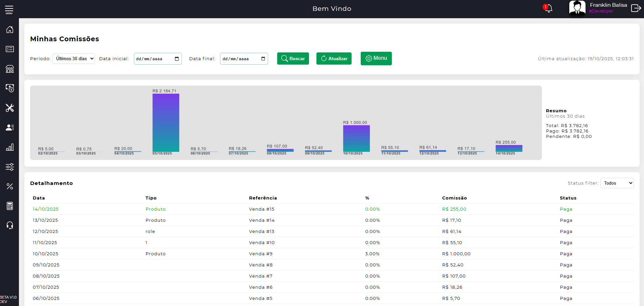Open the store icon in sidebar
This screenshot has height=306, width=644.
coord(10,69)
